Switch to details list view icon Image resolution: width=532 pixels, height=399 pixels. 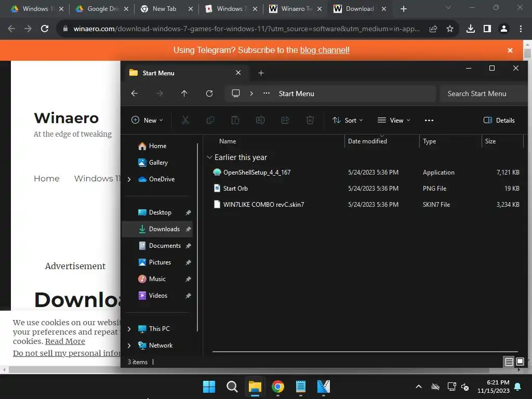click(509, 362)
